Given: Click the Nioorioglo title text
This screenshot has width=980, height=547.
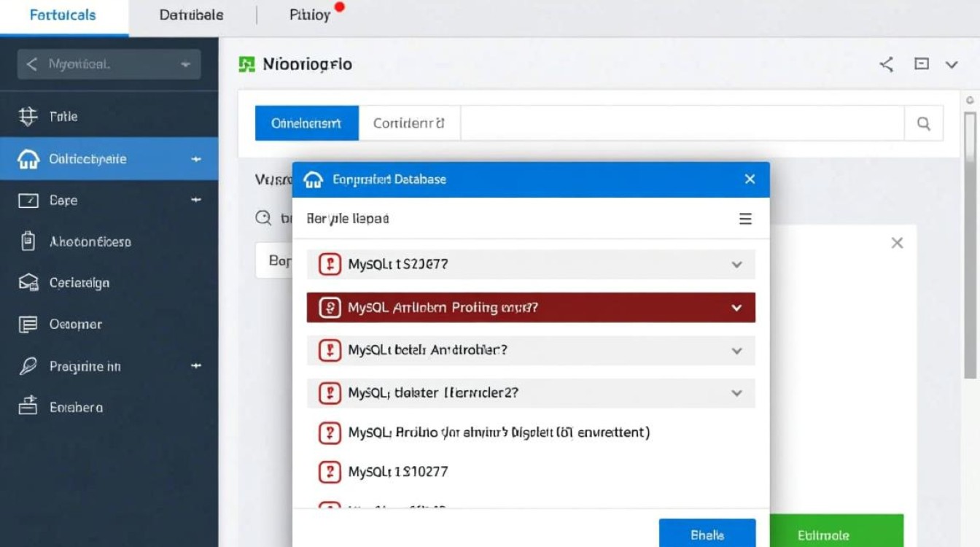Looking at the screenshot, I should [307, 64].
